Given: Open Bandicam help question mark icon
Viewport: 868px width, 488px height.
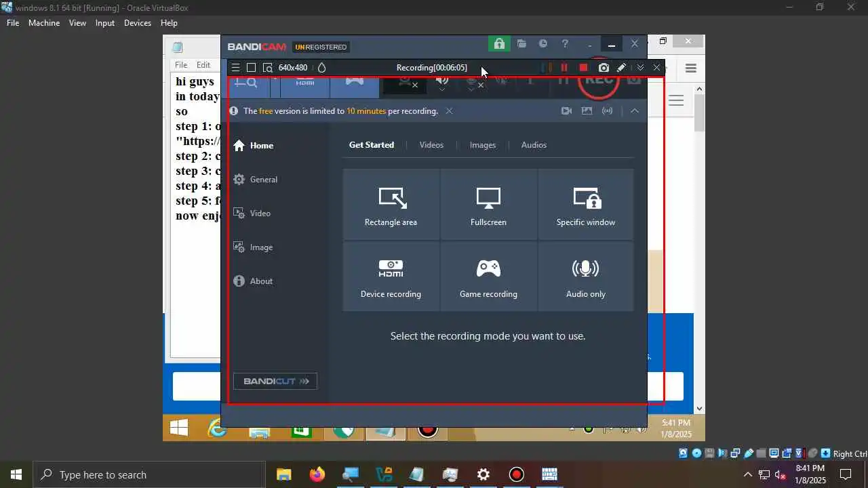Looking at the screenshot, I should (x=565, y=44).
